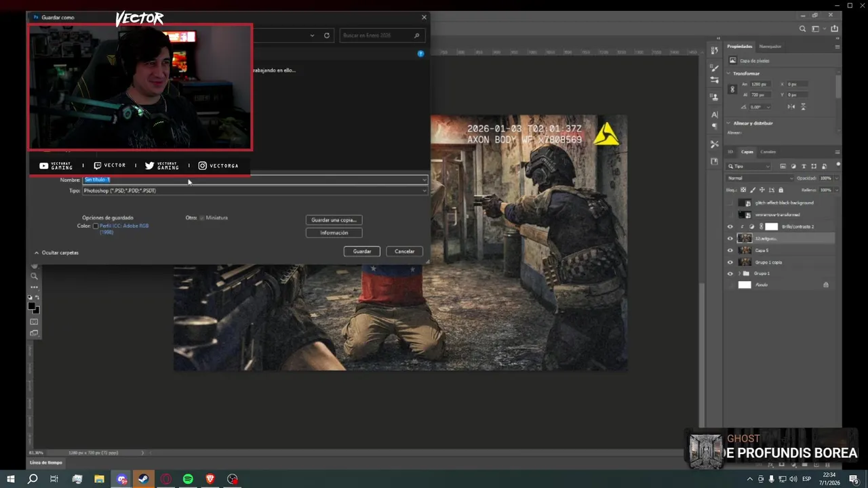The width and height of the screenshot is (868, 488).
Task: Change screen mode icon in toolbar
Action: click(x=34, y=333)
